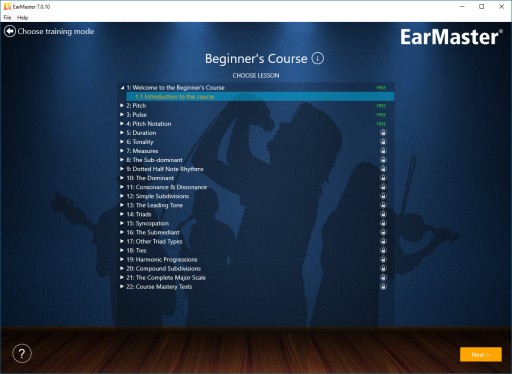Screen dimensions: 512x374
Task: Click the lock icon on the 22: Course Mastery Tests row
Action: 383,286
